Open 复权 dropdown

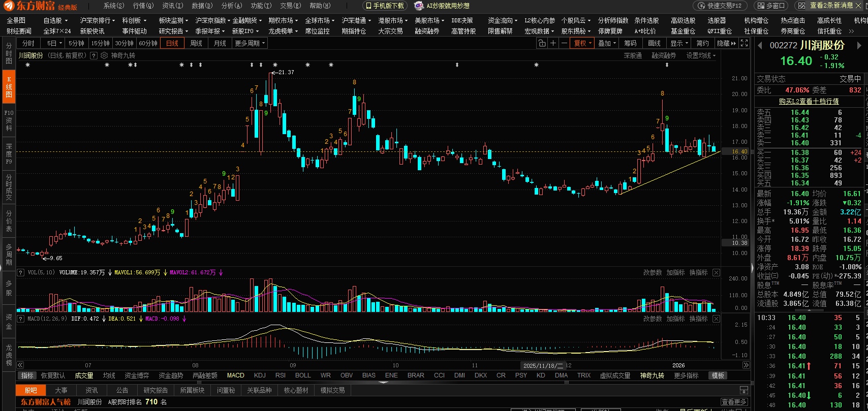coord(583,43)
